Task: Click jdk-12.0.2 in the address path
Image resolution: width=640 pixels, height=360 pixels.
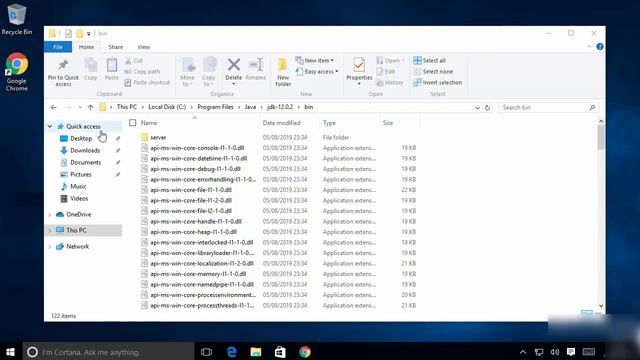Action: (x=280, y=107)
